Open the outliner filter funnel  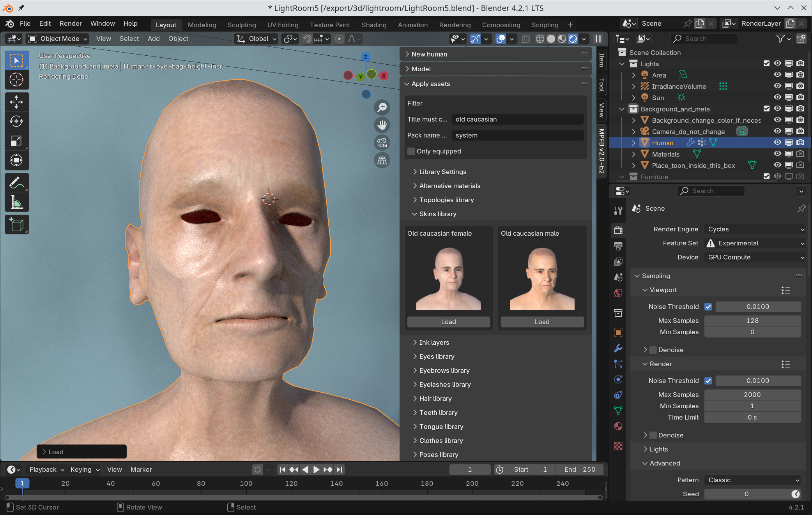(x=780, y=39)
